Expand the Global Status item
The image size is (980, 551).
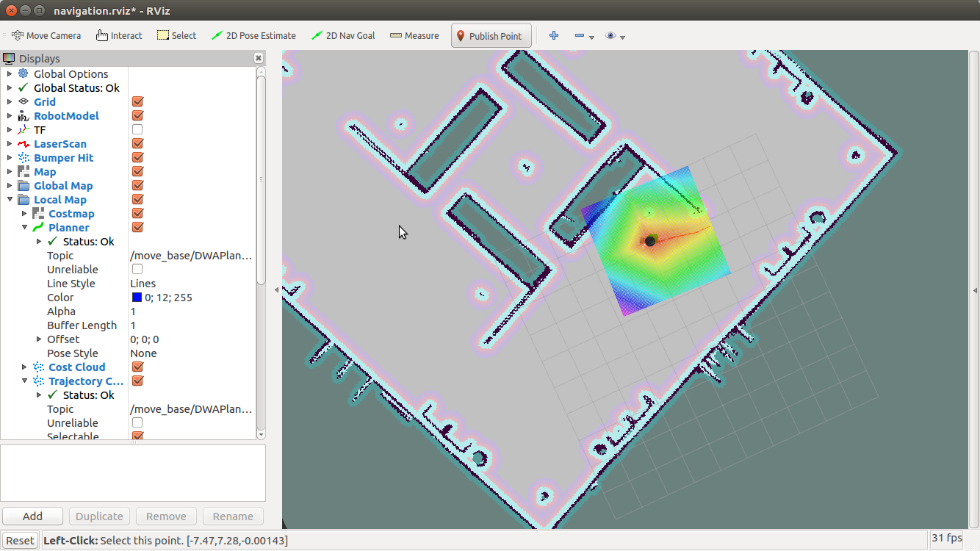[10, 87]
